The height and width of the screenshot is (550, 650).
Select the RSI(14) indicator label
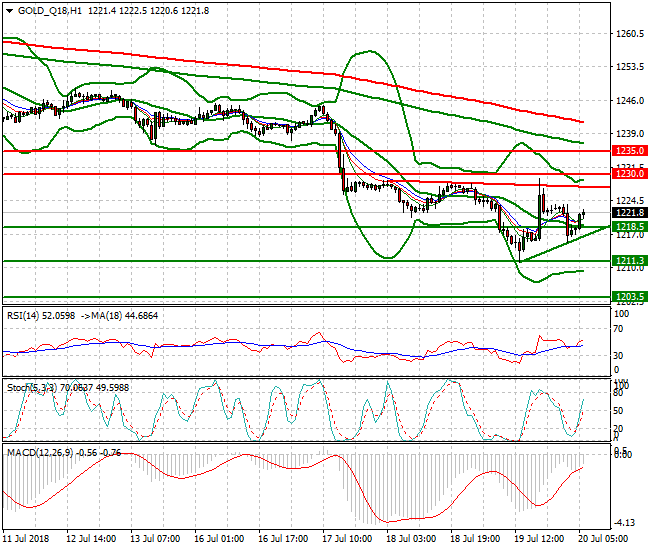23,316
